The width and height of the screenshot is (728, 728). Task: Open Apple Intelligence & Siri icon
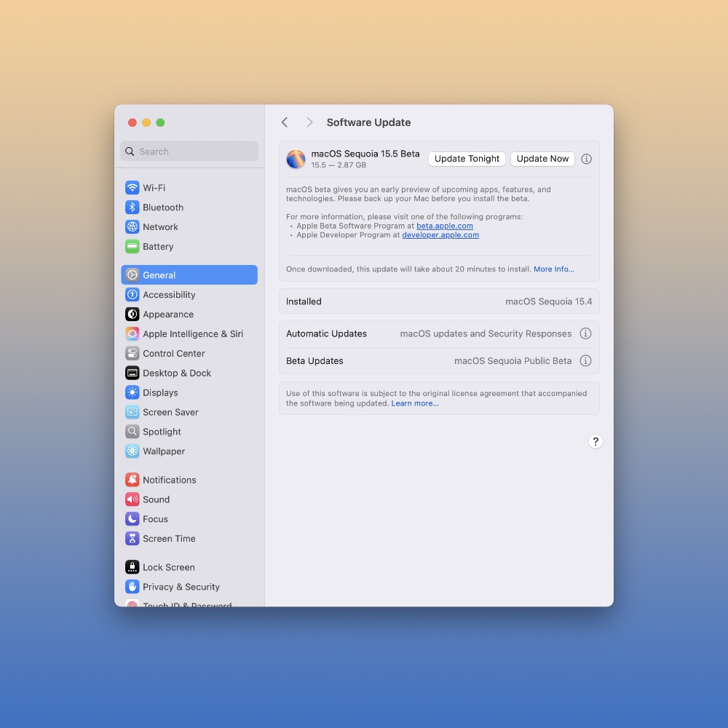[x=132, y=334]
